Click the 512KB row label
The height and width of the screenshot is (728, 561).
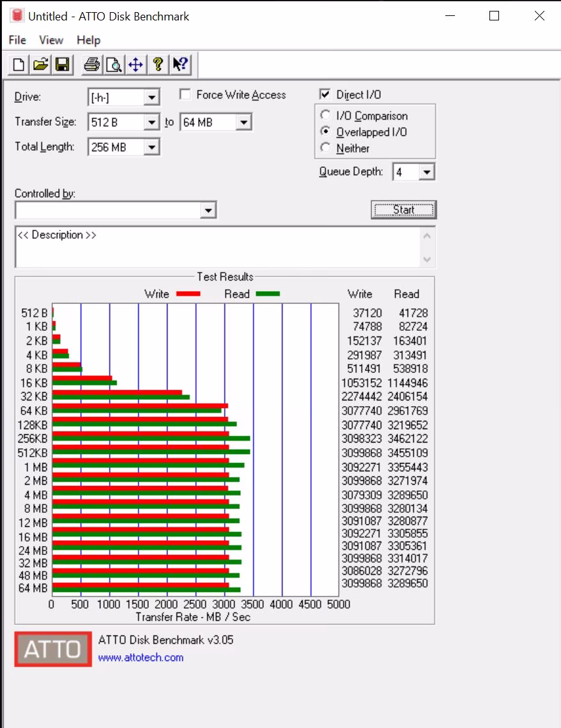[x=33, y=453]
